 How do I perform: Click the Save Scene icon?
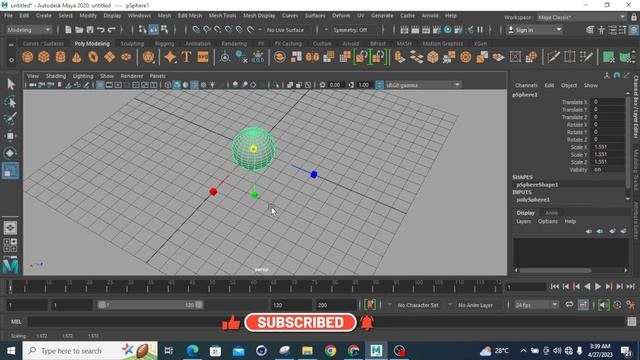(90, 30)
